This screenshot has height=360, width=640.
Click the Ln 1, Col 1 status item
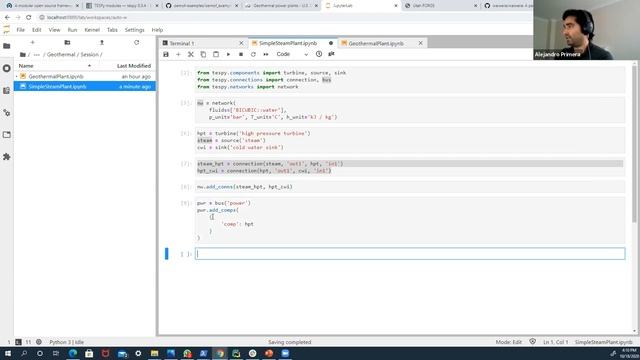(556, 342)
